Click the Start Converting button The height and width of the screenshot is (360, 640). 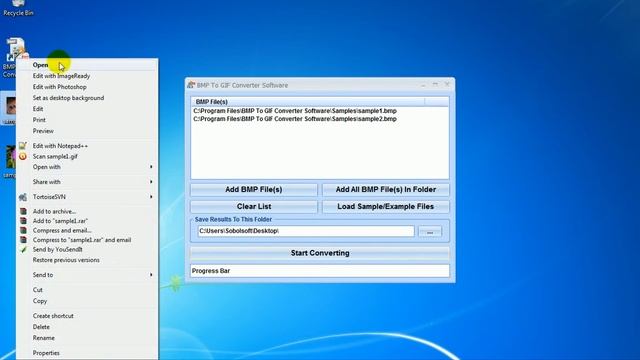[x=320, y=253]
